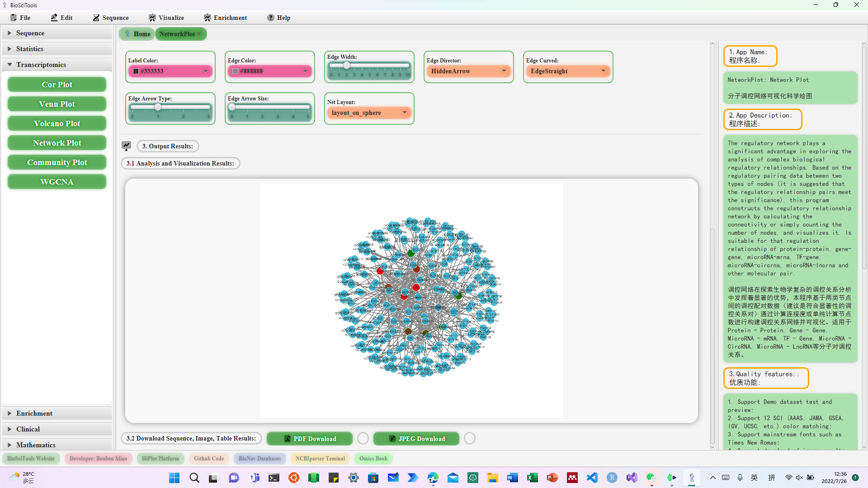Open the Enrichment menu in menu bar
The height and width of the screenshot is (488, 868).
pyautogui.click(x=225, y=18)
